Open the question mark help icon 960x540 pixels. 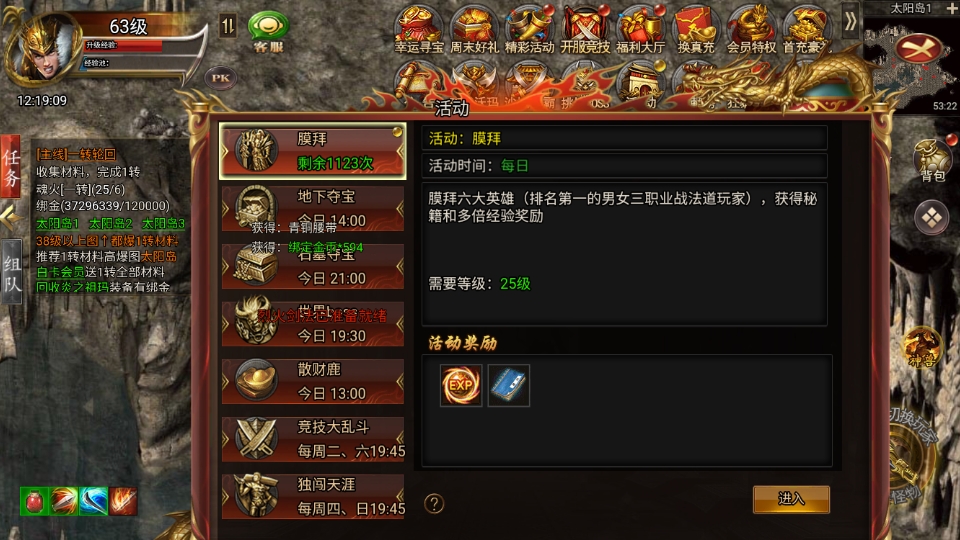[434, 504]
